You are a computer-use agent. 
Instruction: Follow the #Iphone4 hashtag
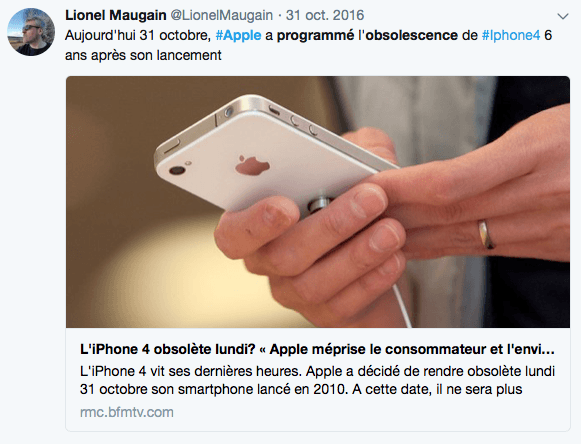(511, 36)
